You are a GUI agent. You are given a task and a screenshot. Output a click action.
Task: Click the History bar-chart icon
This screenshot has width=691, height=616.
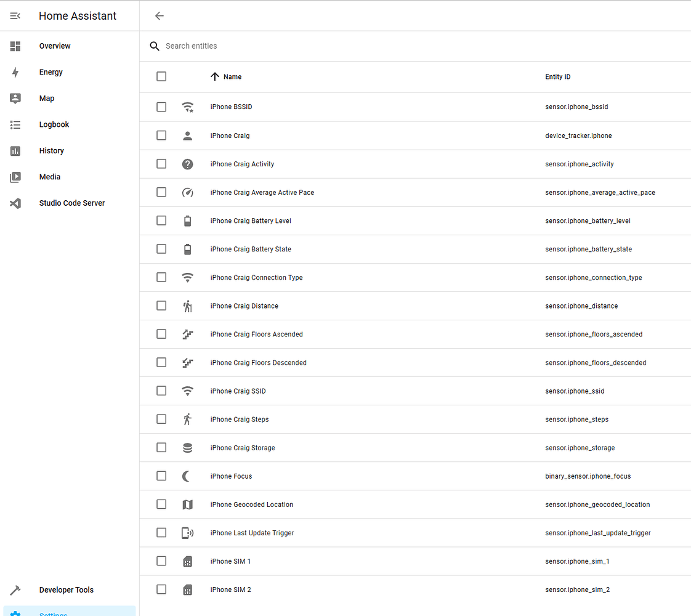(x=15, y=150)
